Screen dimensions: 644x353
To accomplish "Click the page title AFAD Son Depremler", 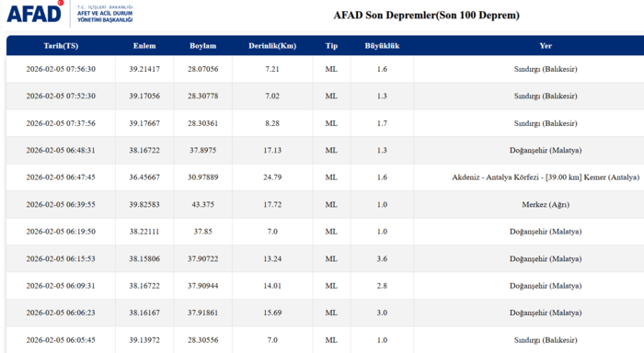I will pyautogui.click(x=426, y=16).
